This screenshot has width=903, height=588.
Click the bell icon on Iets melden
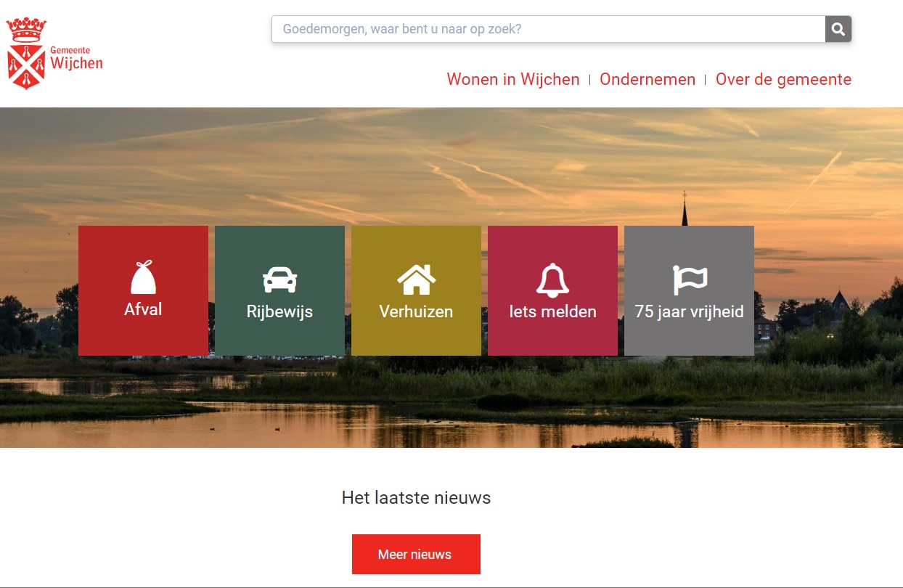coord(552,279)
